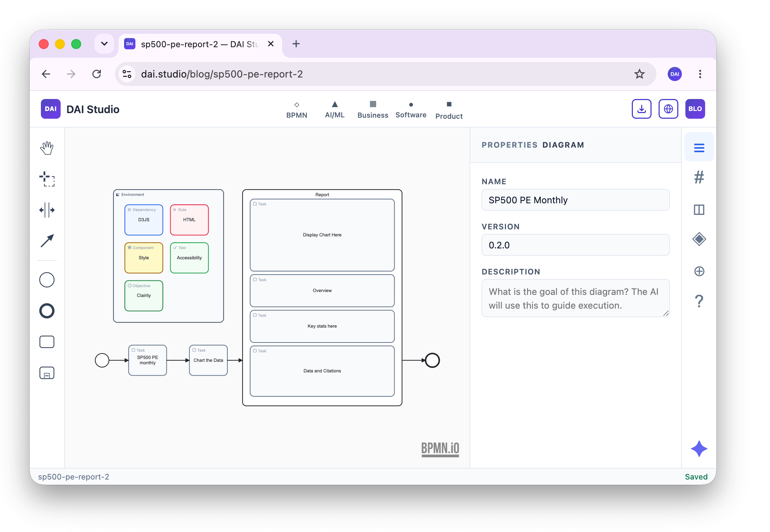The image size is (770, 532).
Task: Create a subprocess shape from the palette
Action: (x=47, y=373)
